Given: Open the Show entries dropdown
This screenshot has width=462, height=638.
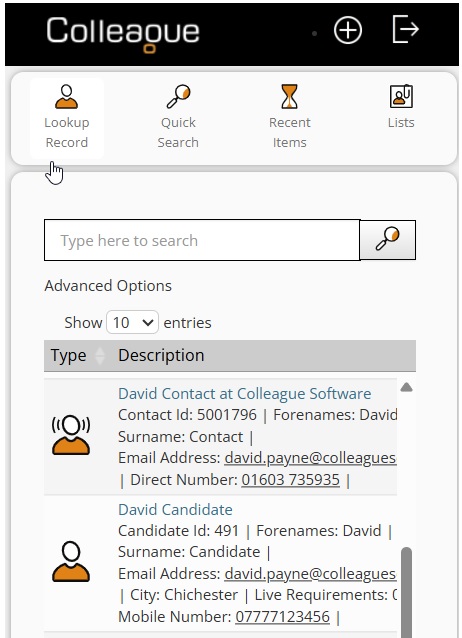Looking at the screenshot, I should 132,322.
